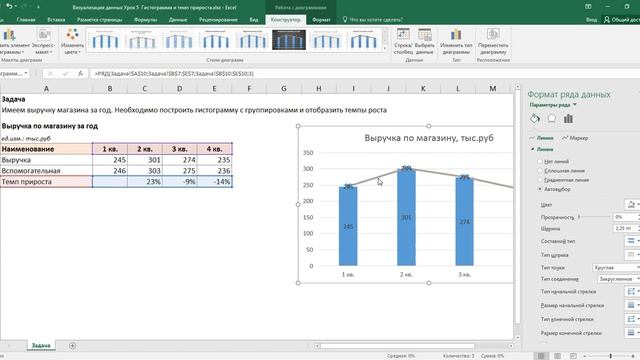Click the zoom slider in status bar
The width and height of the screenshot is (640, 360).
(610, 356)
